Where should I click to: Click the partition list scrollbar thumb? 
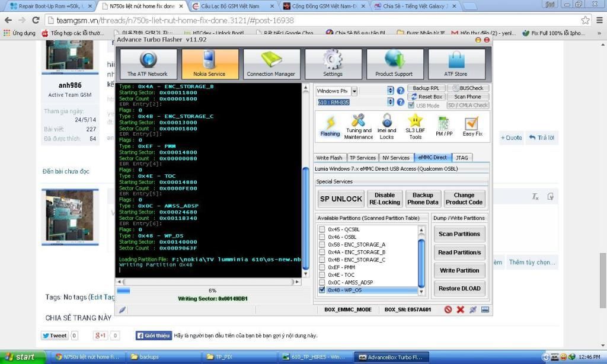tap(421, 263)
